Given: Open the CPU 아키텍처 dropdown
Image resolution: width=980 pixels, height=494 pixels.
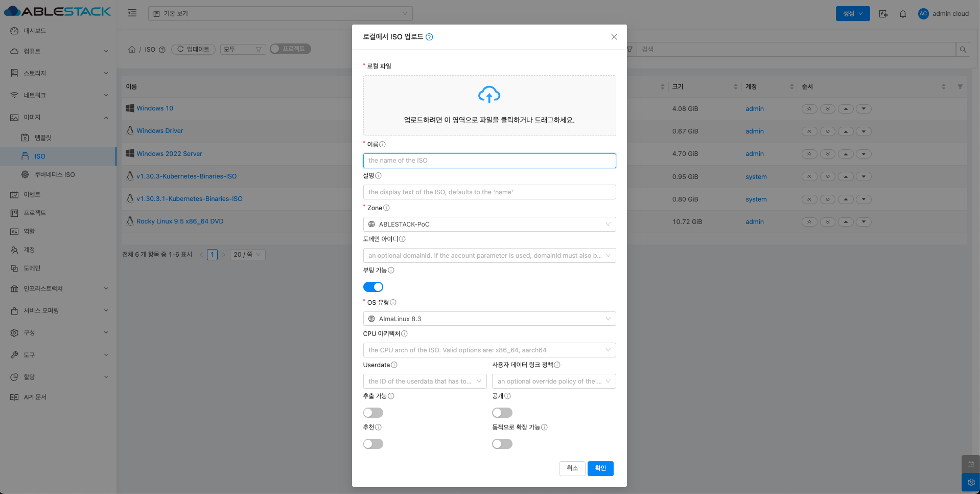Looking at the screenshot, I should (489, 350).
